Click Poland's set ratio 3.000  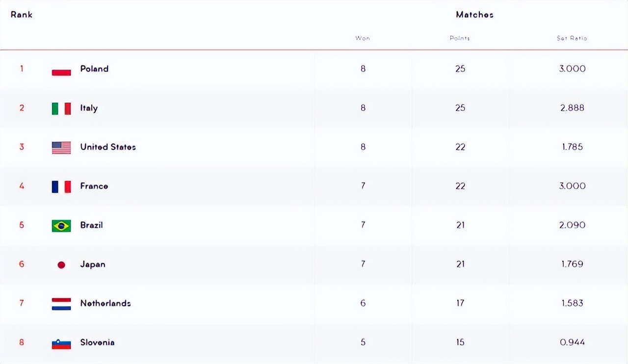click(x=572, y=69)
